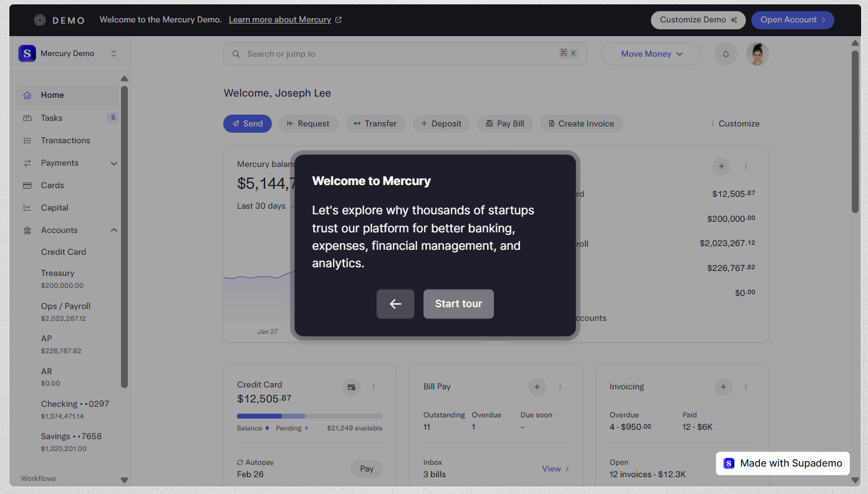Select the Treasury account
The width and height of the screenshot is (868, 494).
pyautogui.click(x=62, y=279)
